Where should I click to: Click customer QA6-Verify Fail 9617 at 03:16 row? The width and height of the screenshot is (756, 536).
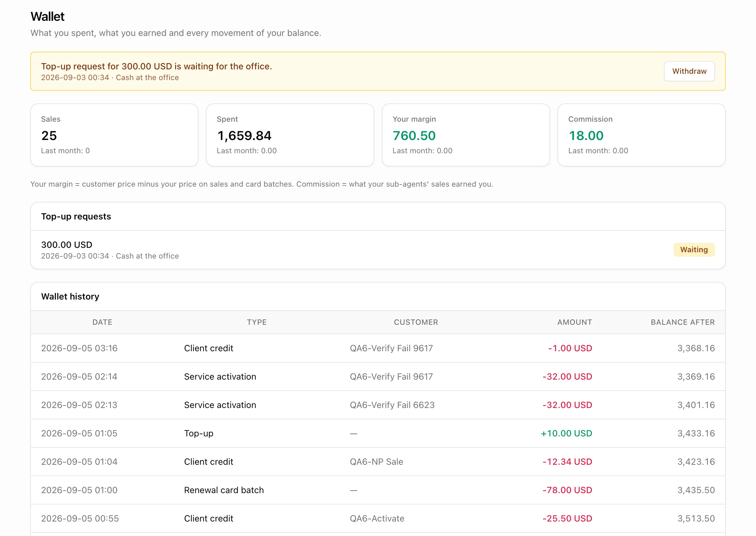391,348
